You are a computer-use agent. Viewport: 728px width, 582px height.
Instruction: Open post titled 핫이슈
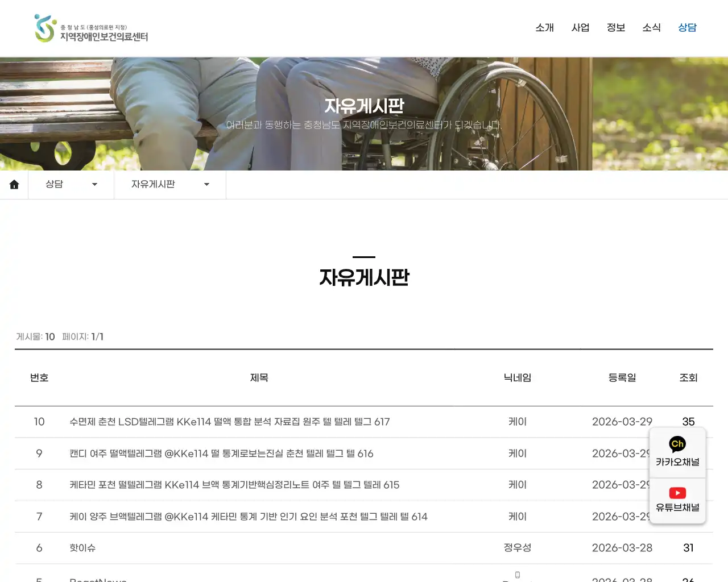82,548
